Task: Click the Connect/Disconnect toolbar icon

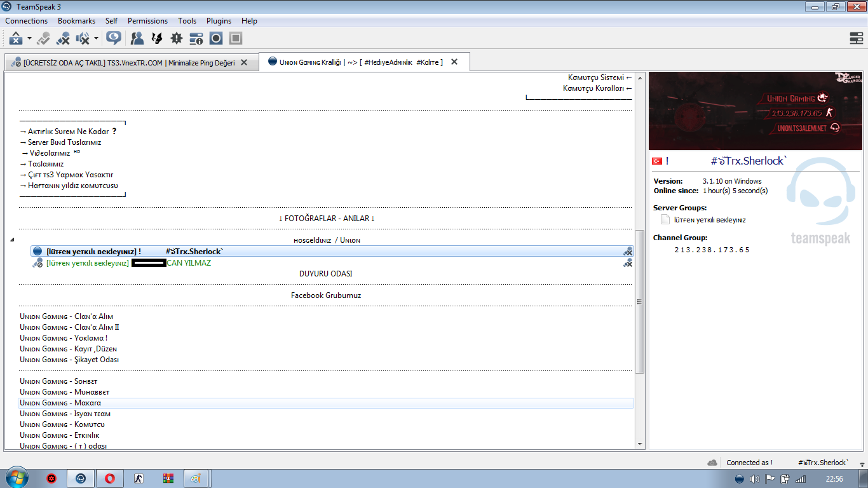Action: [15, 38]
